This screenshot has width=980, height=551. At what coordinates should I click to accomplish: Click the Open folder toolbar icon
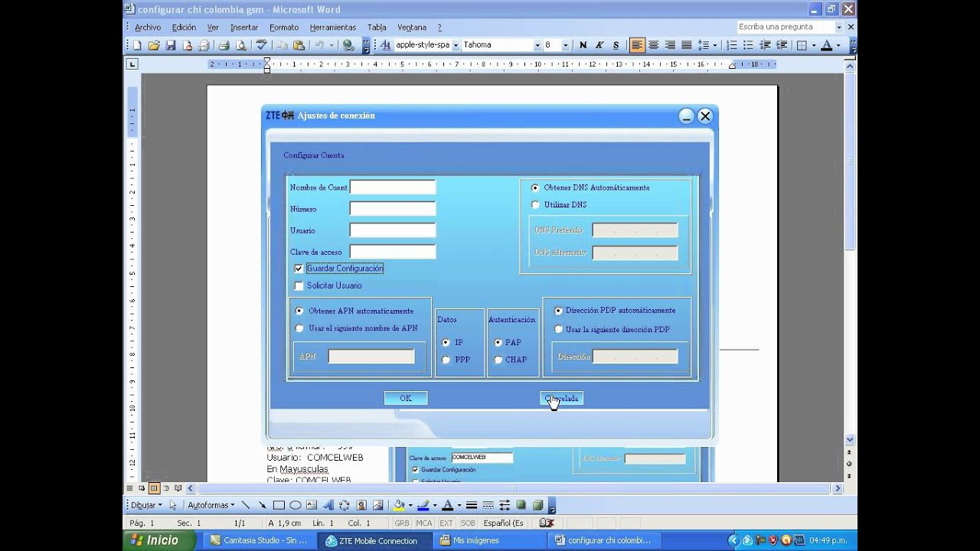tap(154, 45)
